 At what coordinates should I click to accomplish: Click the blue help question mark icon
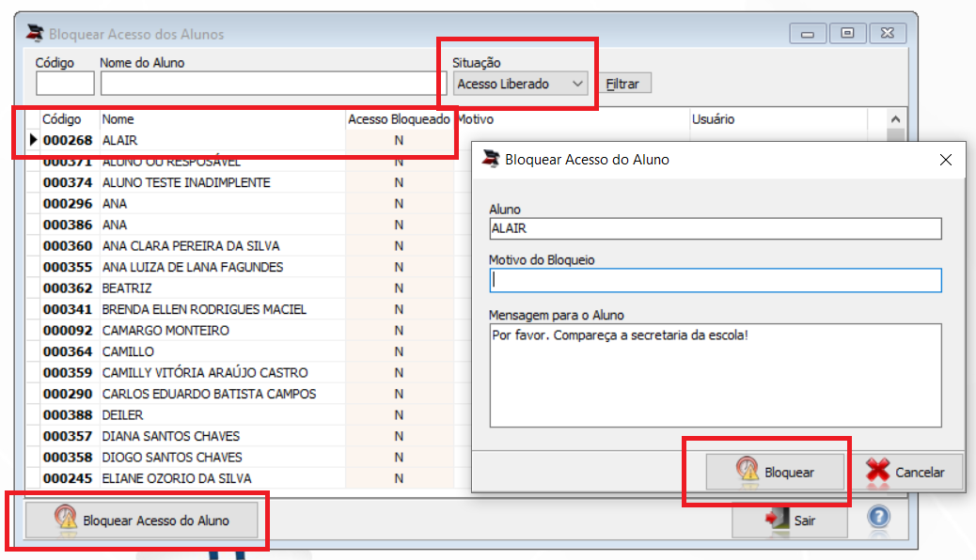point(878,517)
